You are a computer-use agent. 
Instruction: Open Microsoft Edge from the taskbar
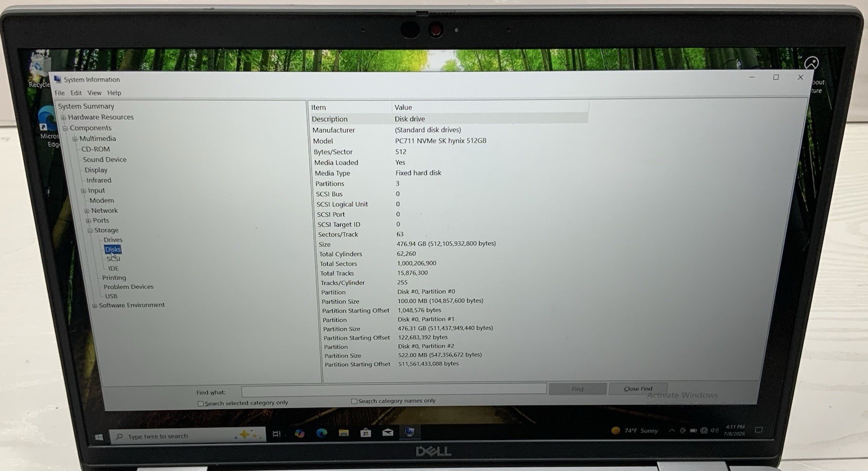[x=322, y=432]
